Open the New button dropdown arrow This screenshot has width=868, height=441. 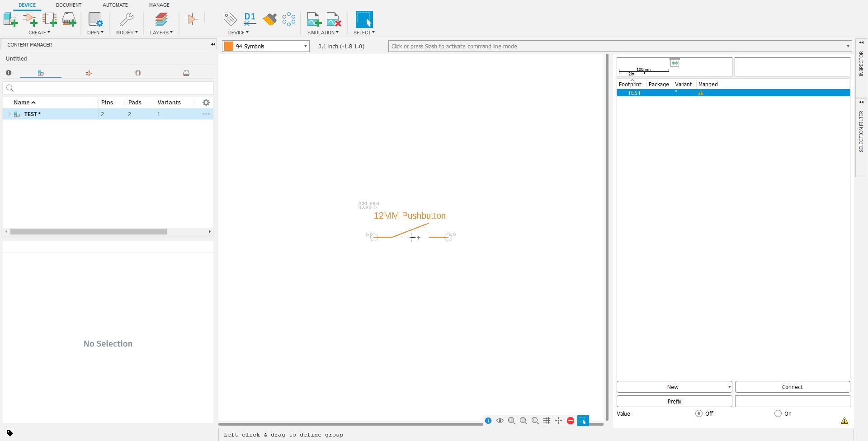click(729, 387)
